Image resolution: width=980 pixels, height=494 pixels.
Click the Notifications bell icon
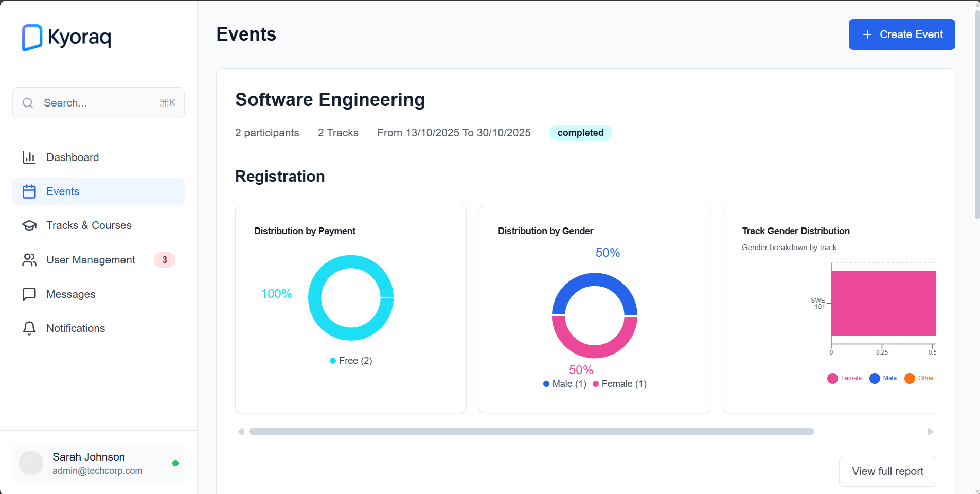pyautogui.click(x=29, y=328)
